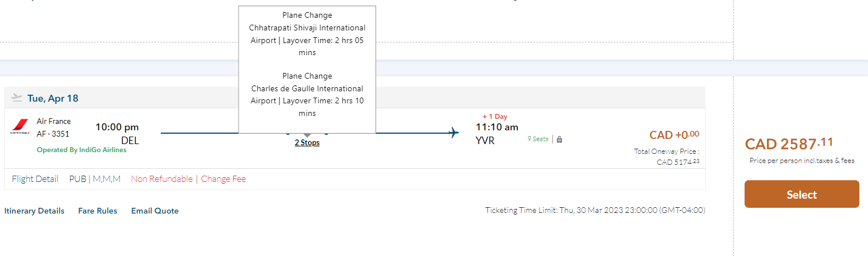Screen dimensions: 868x256
Task: Click the Air France airline logo
Action: [x=20, y=127]
